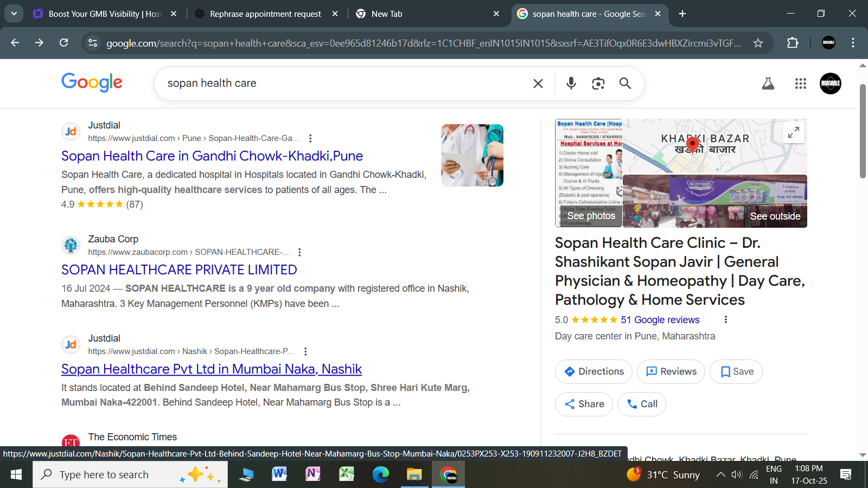Image resolution: width=868 pixels, height=488 pixels.
Task: Open the tab search dropdown arrow
Action: 14,14
